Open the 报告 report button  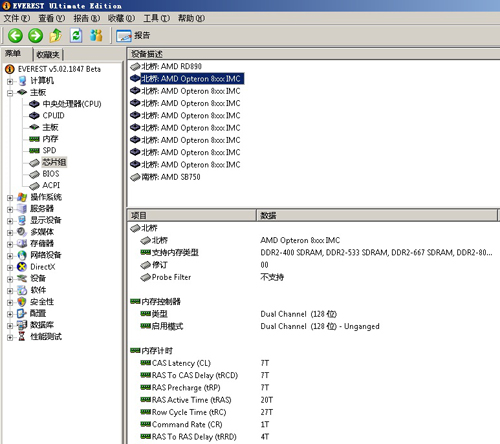coord(133,35)
